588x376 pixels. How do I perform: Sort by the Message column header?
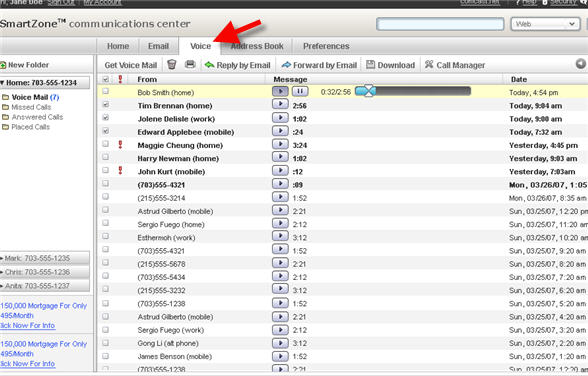[x=290, y=79]
